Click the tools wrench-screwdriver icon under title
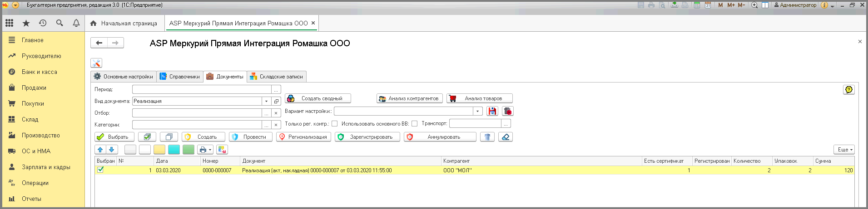868x209 pixels. [96, 63]
